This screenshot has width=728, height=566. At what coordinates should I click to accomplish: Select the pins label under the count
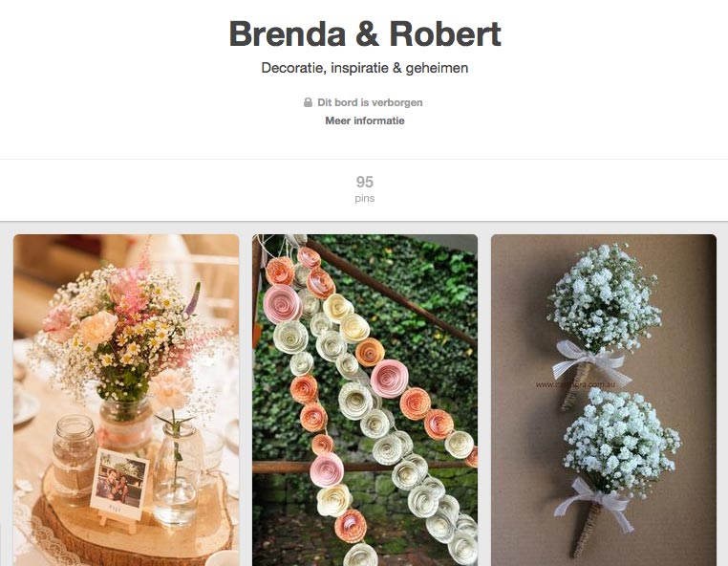(364, 199)
